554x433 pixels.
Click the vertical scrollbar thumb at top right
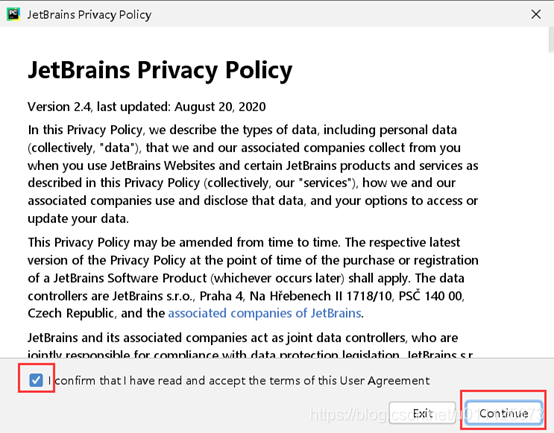click(x=551, y=40)
